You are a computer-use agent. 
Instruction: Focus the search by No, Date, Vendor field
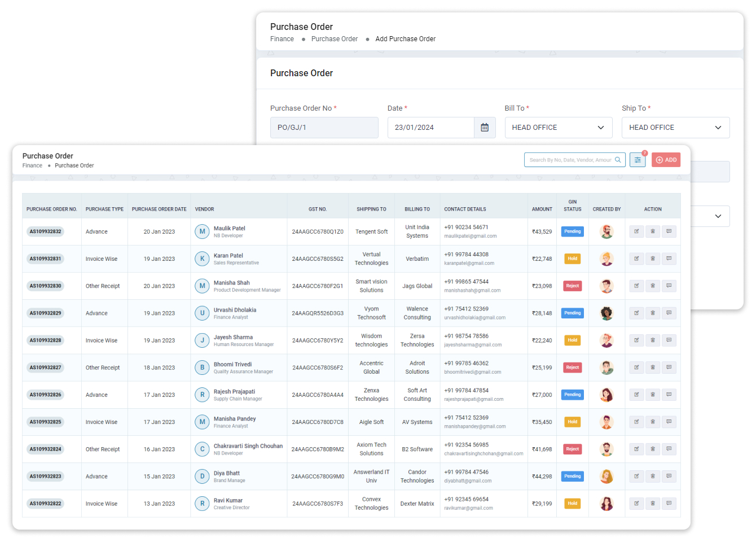(x=570, y=160)
